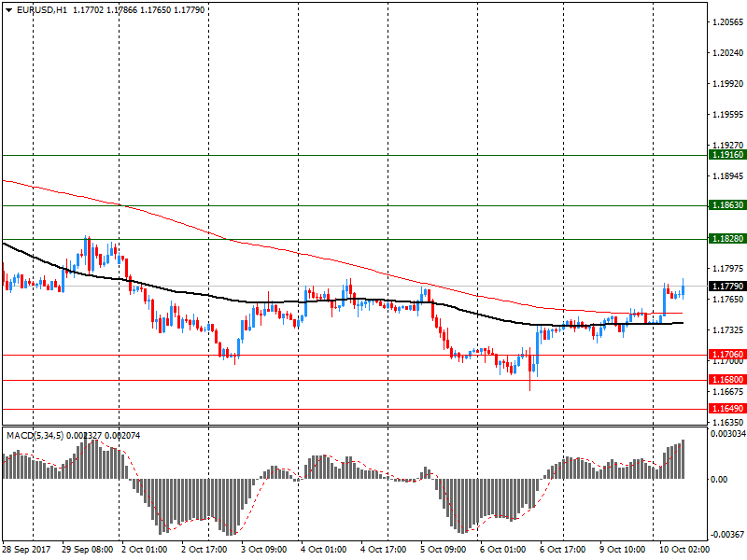Click the 28 Sep 2017 date label
747x560 pixels.
[26, 550]
